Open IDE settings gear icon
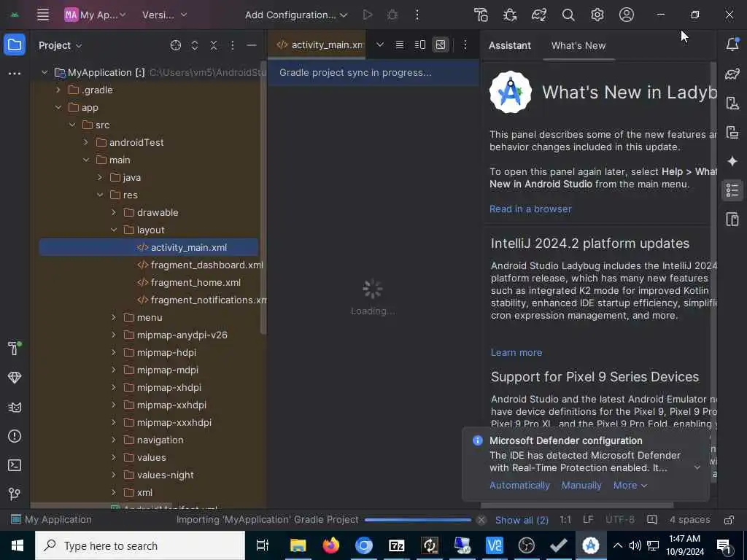The width and height of the screenshot is (747, 560). click(x=597, y=15)
